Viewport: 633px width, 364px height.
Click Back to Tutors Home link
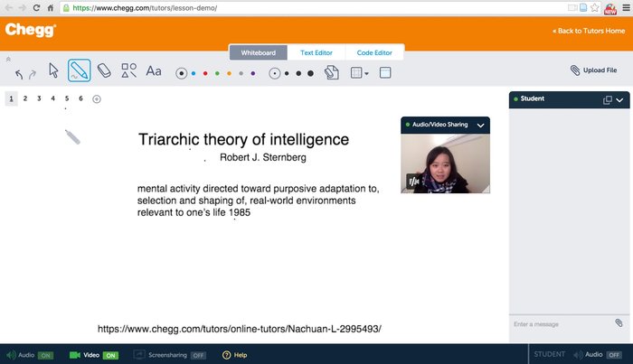click(589, 31)
